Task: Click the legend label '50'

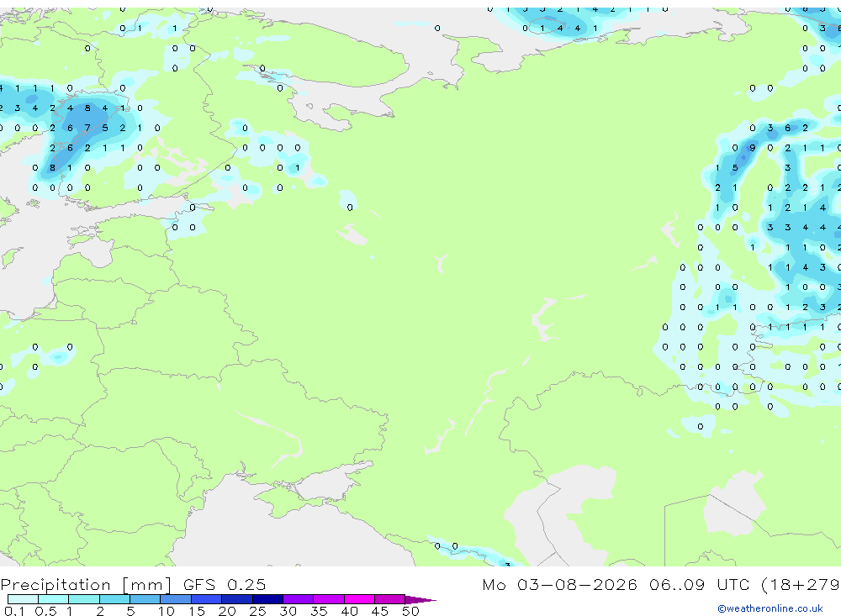Action: pyautogui.click(x=410, y=611)
